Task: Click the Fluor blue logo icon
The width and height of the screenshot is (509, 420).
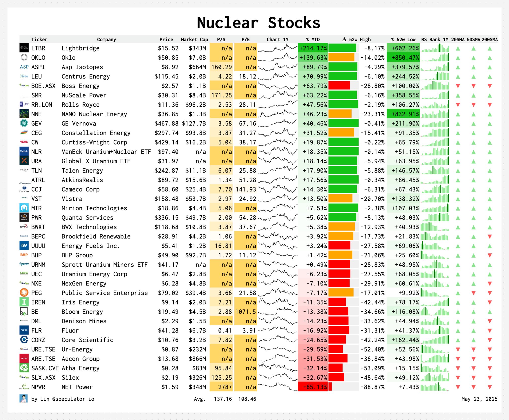Action: 24,330
